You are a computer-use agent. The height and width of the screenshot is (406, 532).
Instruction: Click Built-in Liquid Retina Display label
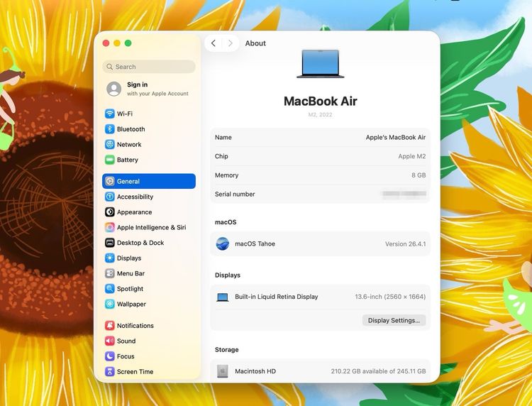(277, 297)
